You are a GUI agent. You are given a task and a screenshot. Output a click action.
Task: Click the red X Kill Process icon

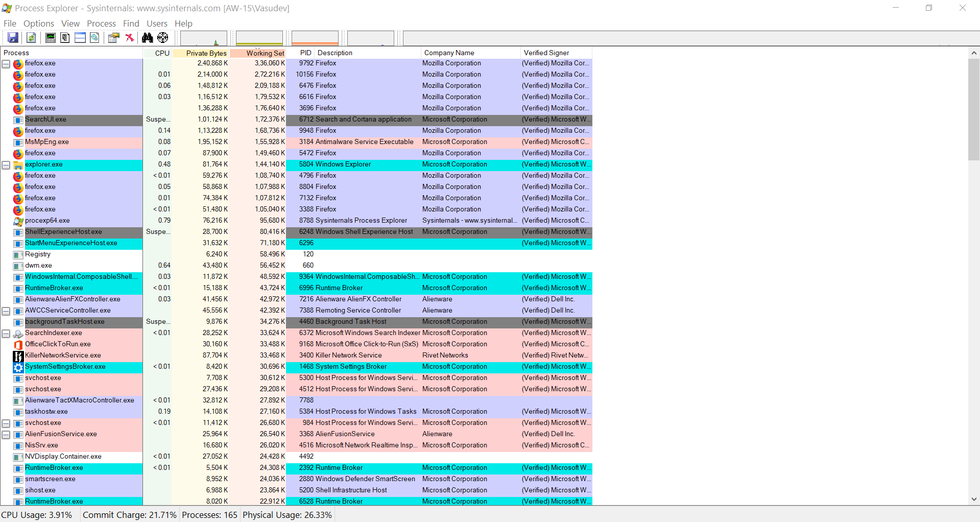(x=130, y=38)
